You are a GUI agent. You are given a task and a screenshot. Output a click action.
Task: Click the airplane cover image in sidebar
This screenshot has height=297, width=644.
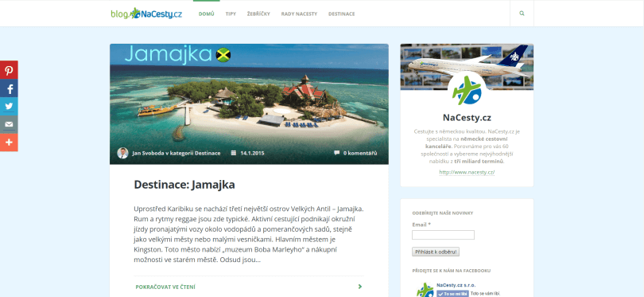467,67
